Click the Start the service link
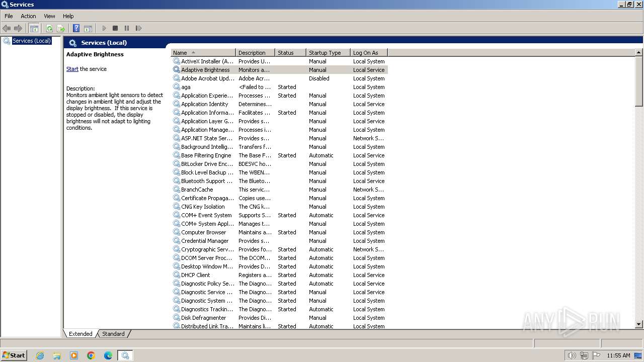This screenshot has width=644, height=362. coord(72,69)
